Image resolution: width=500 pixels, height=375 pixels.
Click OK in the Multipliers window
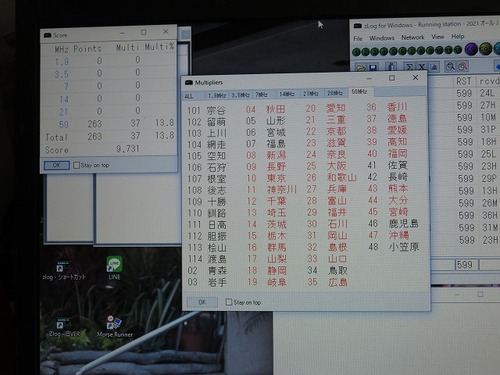tap(202, 302)
